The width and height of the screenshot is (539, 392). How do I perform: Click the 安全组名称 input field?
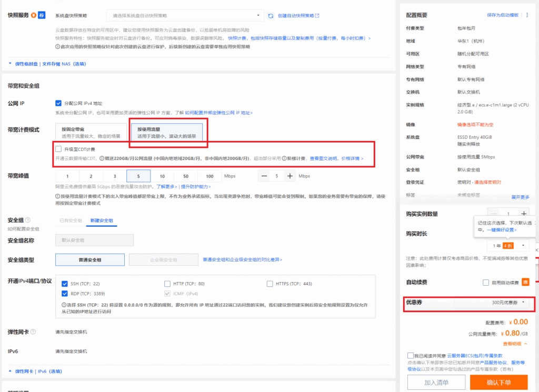94,240
